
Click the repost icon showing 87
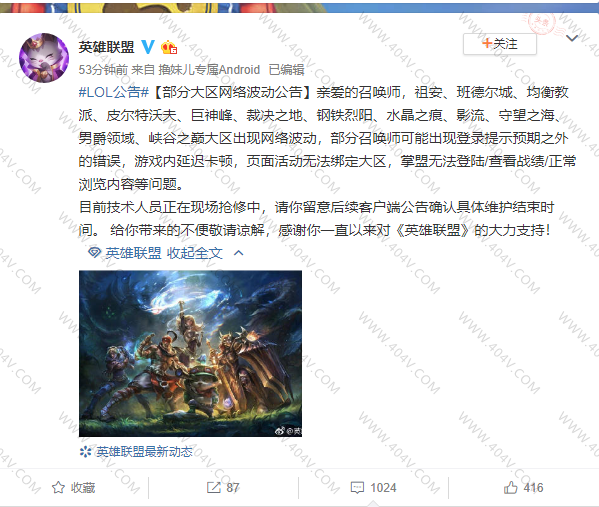(x=214, y=488)
